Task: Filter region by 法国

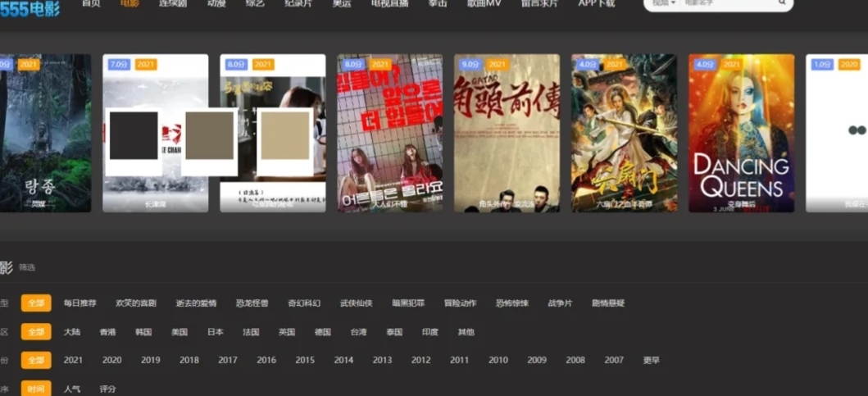Action: click(x=251, y=332)
